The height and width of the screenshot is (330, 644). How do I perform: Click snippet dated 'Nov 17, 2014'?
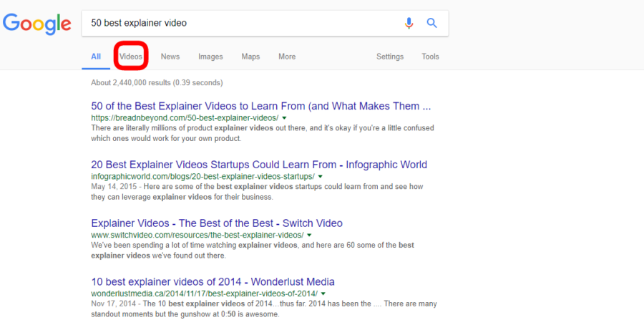pyautogui.click(x=263, y=309)
